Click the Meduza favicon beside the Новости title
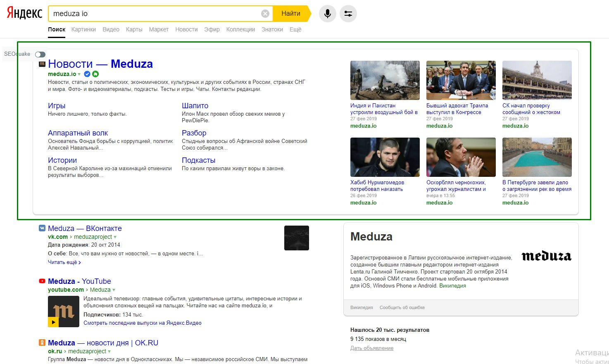Image resolution: width=609 pixels, height=364 pixels. [x=42, y=64]
